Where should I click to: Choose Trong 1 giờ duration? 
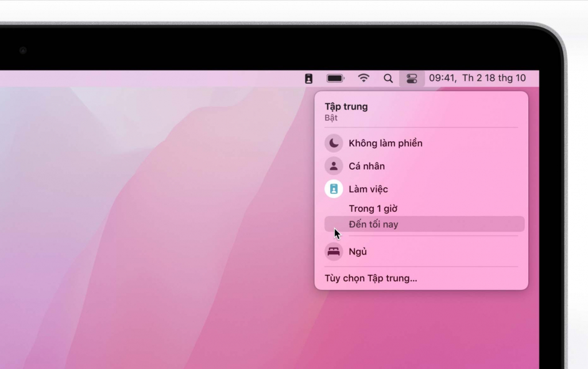[x=424, y=209]
